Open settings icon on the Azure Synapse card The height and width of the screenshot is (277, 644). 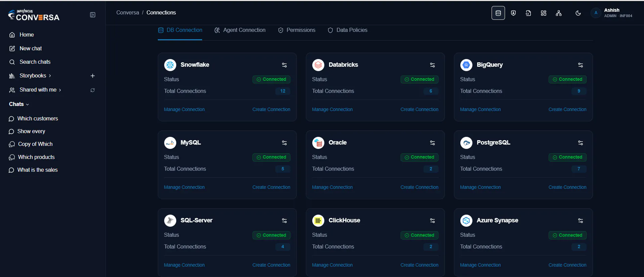click(581, 221)
